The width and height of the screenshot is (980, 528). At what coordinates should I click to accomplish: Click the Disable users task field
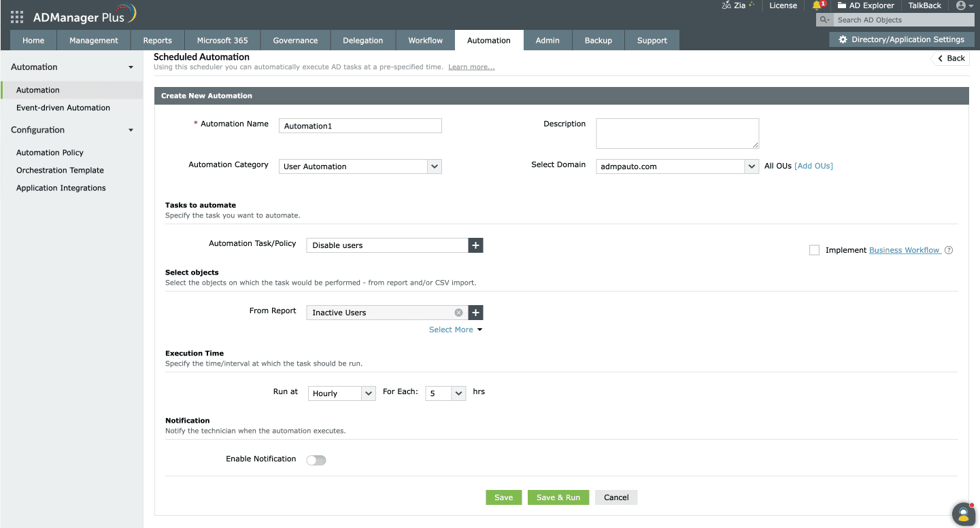tap(388, 245)
